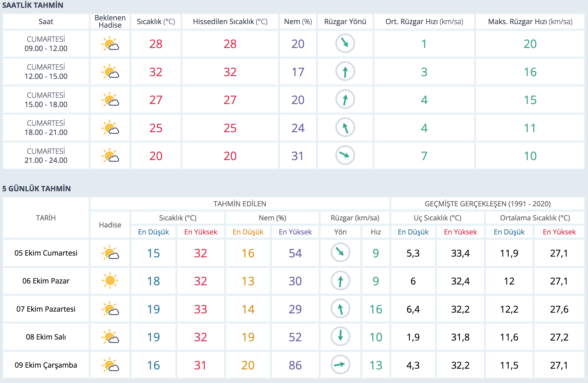Click wind direction arrow for 09 Ekim Çarşamba

click(340, 365)
